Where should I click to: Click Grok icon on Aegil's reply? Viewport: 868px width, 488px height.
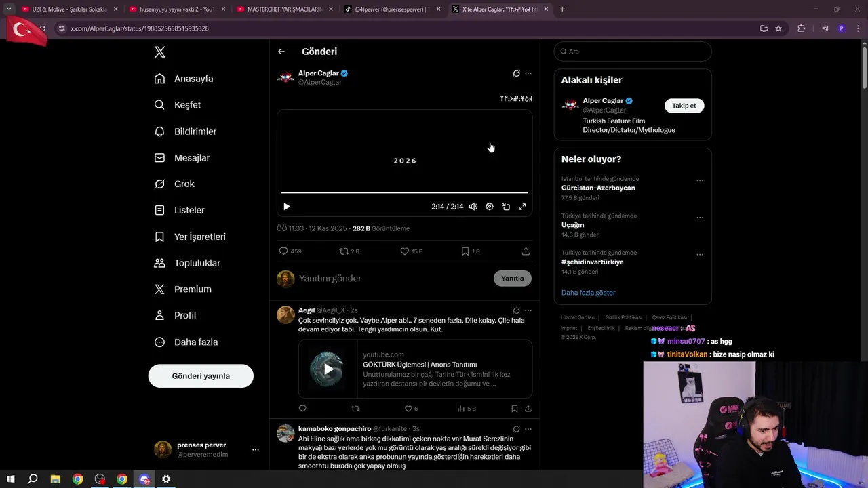(517, 310)
